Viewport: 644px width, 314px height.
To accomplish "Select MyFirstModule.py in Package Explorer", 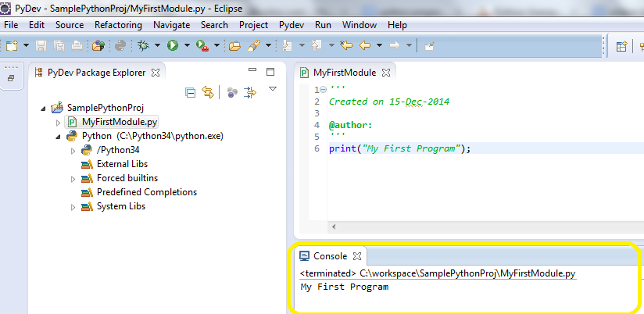I will click(120, 122).
